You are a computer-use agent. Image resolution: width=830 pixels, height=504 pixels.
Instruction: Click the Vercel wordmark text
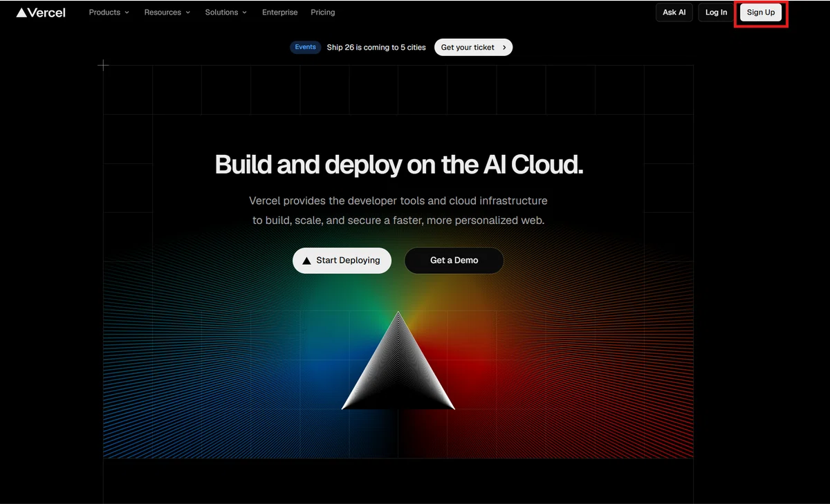point(47,12)
